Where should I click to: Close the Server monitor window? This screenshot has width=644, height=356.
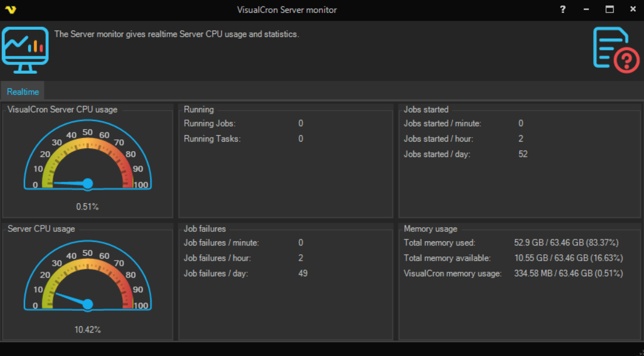[x=633, y=9]
